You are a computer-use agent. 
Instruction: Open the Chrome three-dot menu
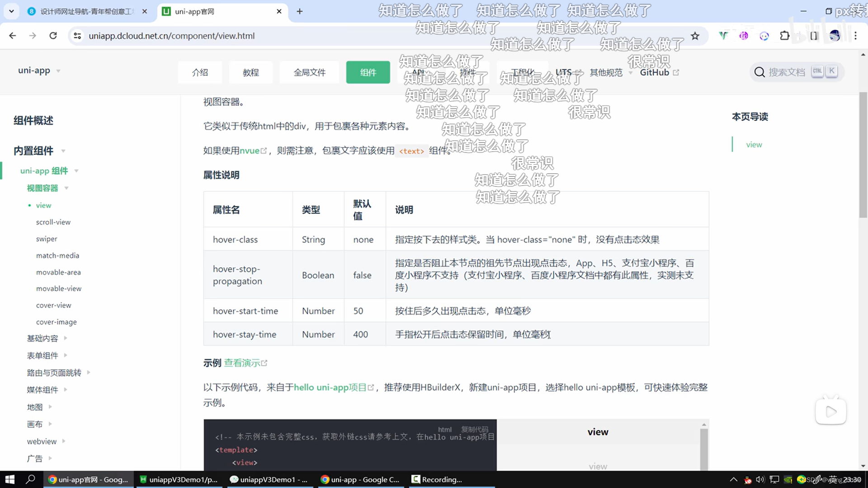point(855,36)
